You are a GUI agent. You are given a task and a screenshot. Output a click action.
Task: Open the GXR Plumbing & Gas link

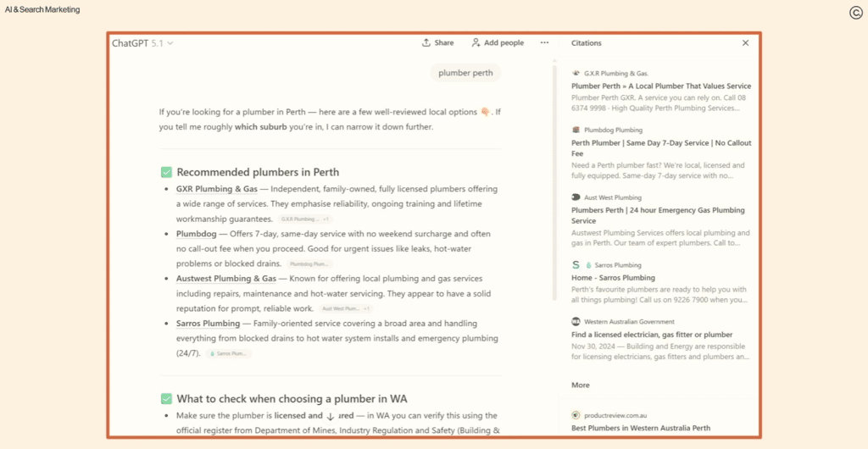pyautogui.click(x=216, y=189)
